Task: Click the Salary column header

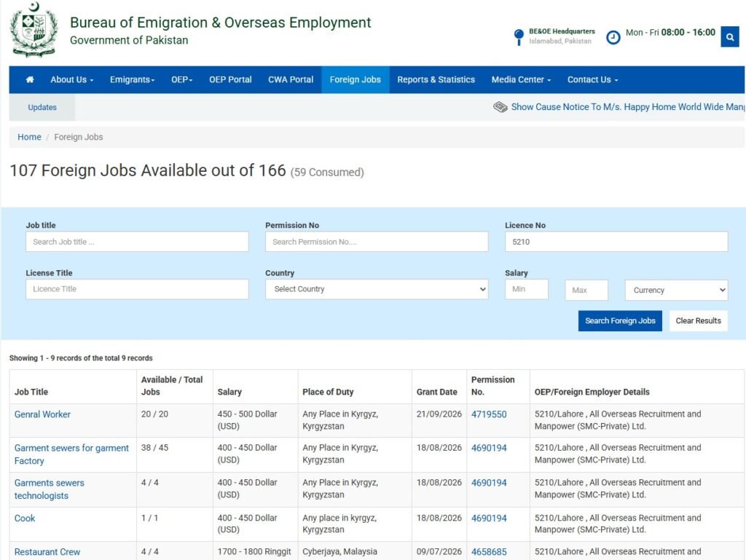Action: click(229, 392)
